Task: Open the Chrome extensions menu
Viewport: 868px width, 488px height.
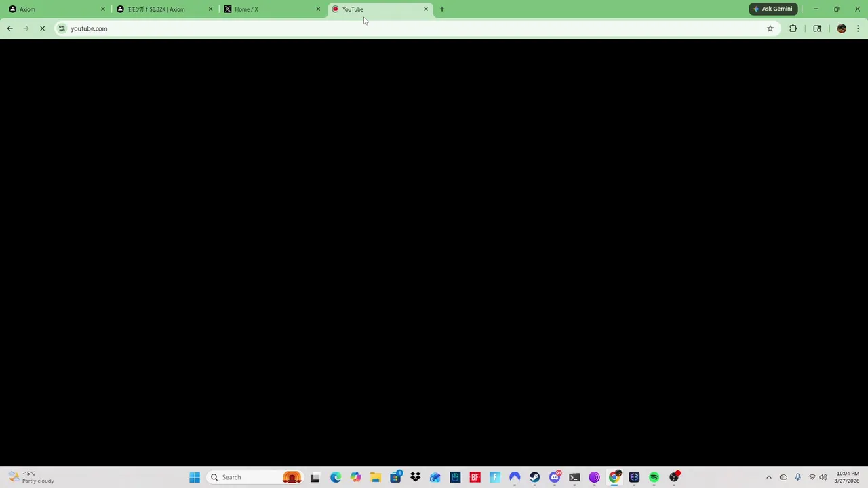Action: 793,28
